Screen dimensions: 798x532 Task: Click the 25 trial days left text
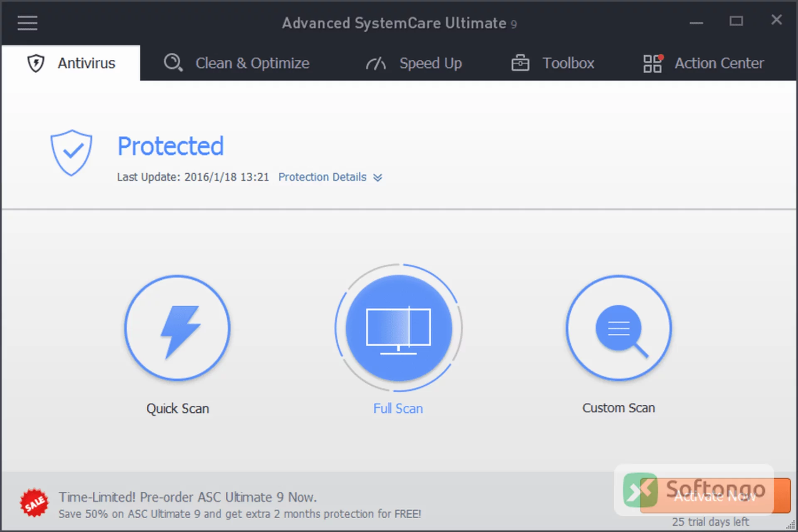(x=711, y=522)
